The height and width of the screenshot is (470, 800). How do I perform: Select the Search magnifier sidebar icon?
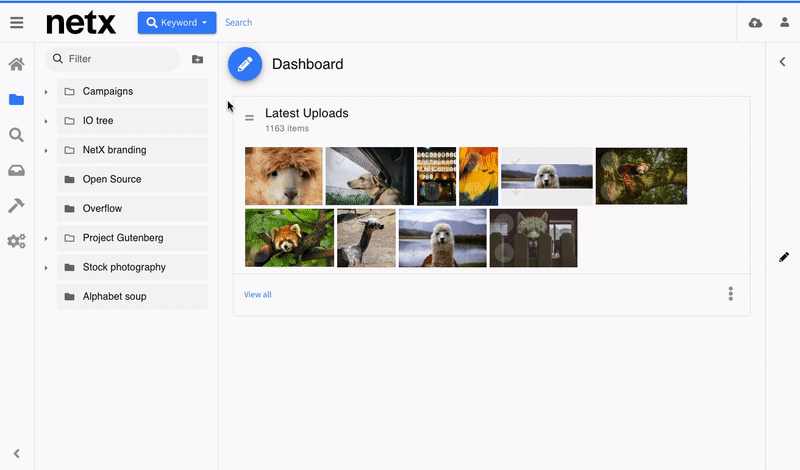pos(16,135)
